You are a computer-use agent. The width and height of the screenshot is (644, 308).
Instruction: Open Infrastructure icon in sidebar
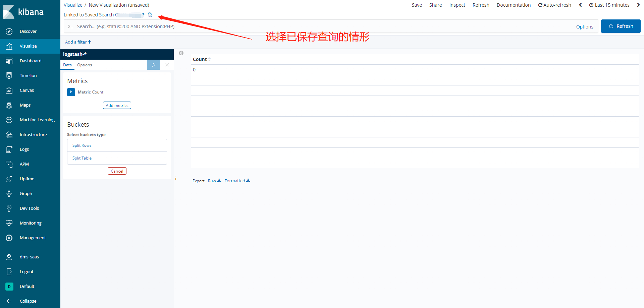[9, 134]
